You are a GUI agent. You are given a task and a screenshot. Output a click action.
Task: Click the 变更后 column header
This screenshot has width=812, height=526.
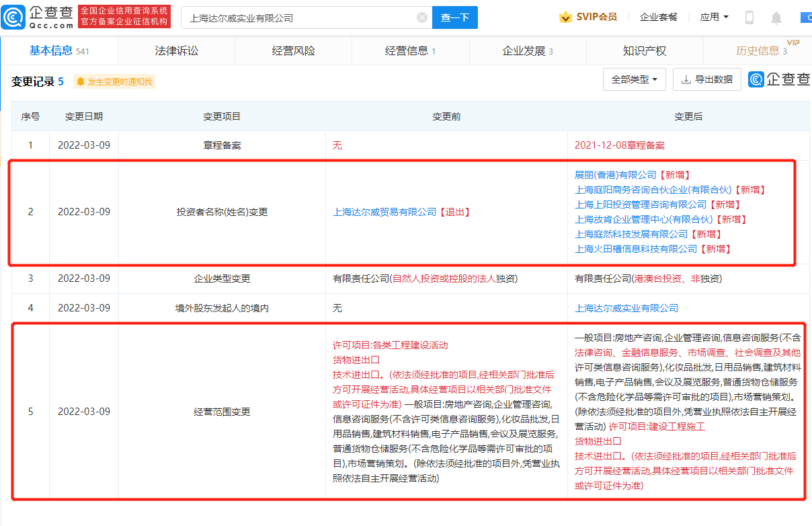coord(688,116)
